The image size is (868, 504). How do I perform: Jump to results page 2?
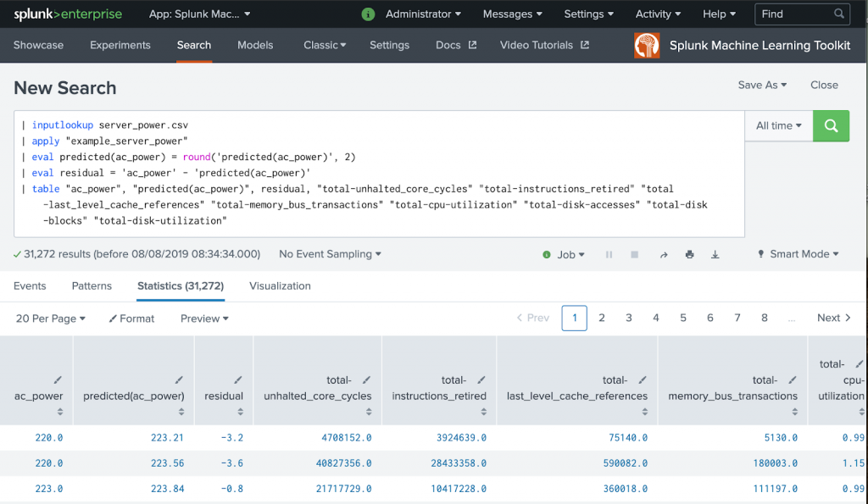602,318
